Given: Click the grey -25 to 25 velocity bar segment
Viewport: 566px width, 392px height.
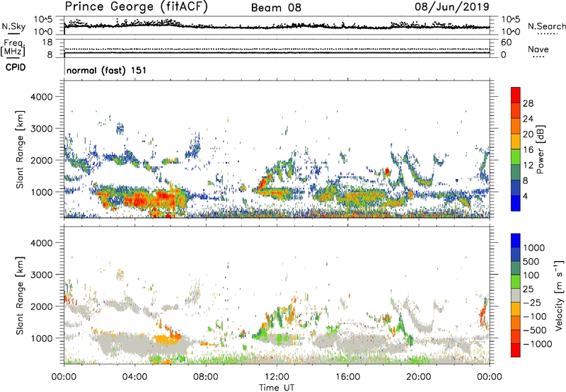Looking at the screenshot, I should point(516,295).
